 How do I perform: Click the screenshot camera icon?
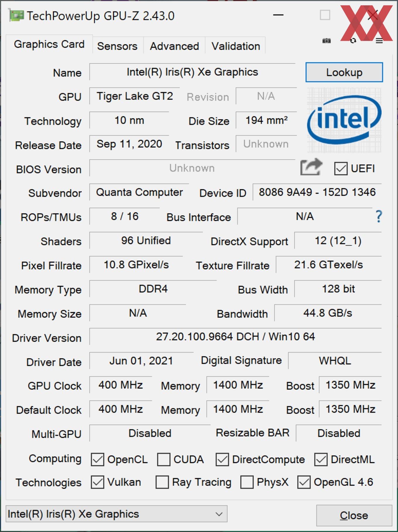(x=326, y=41)
